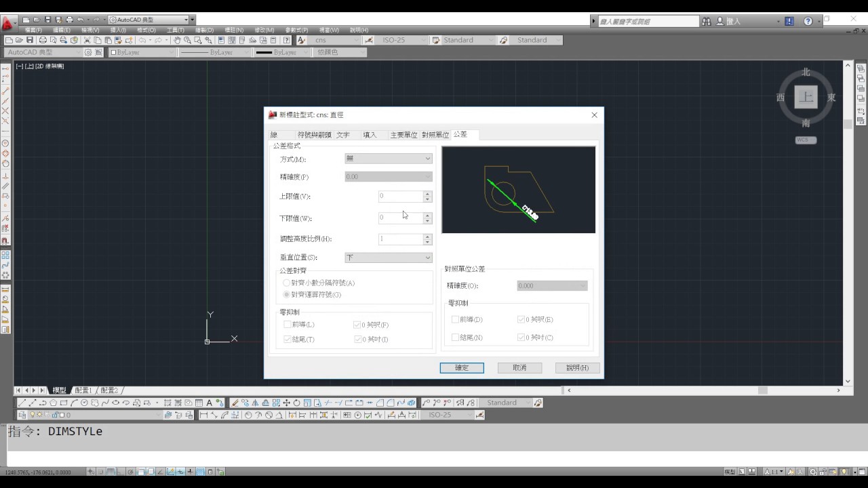Image resolution: width=868 pixels, height=488 pixels.
Task: Open the ByLayer color dropdown
Action: [x=142, y=52]
